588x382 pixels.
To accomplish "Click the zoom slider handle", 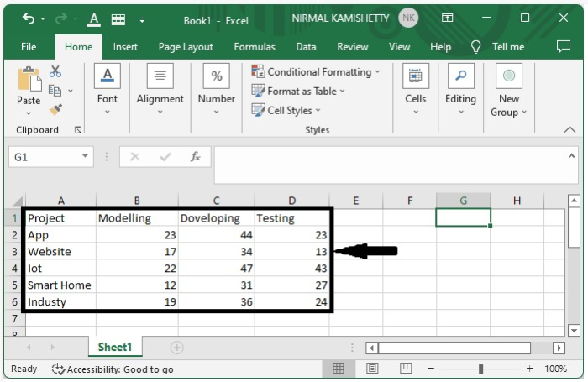I will pos(480,369).
